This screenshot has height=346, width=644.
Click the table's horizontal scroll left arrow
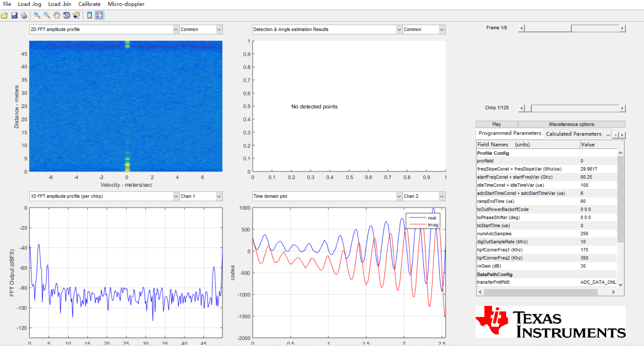[x=480, y=292]
